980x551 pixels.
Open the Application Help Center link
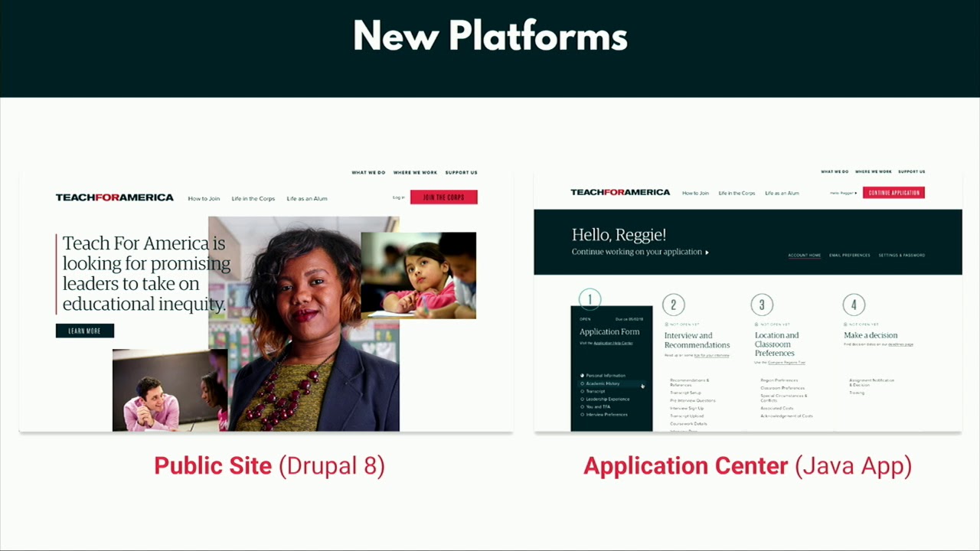click(x=613, y=343)
